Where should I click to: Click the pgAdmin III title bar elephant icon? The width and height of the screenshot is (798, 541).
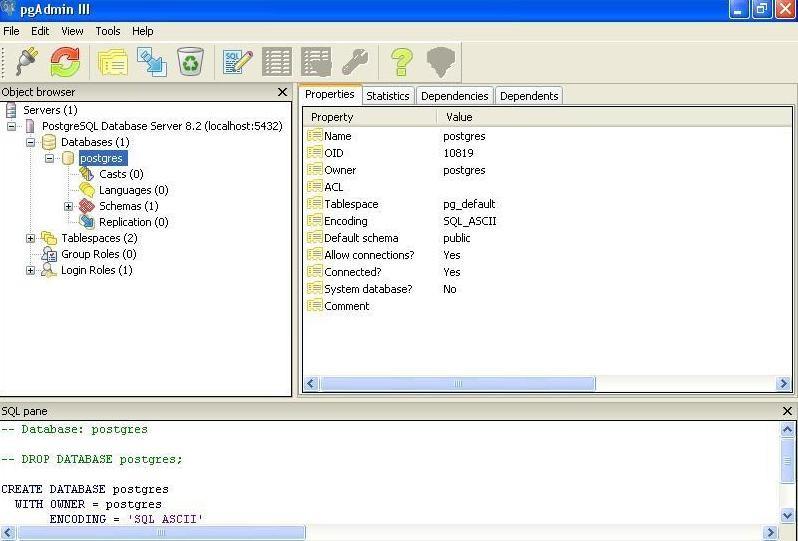(x=8, y=9)
